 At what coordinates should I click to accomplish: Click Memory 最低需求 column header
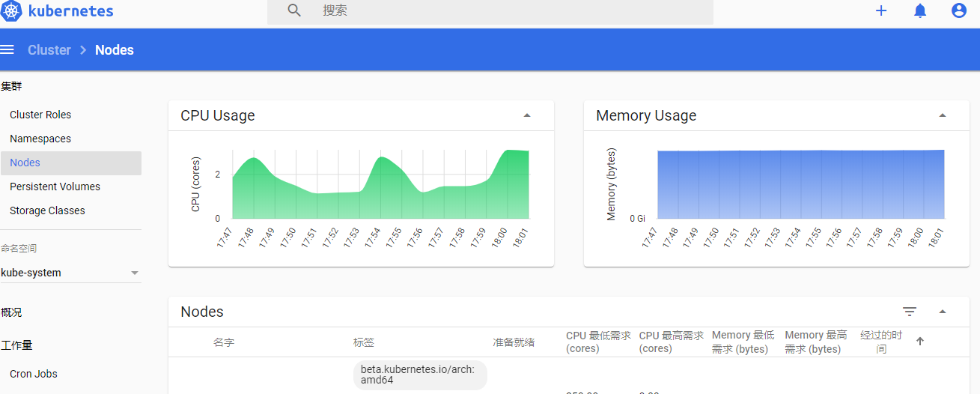743,342
